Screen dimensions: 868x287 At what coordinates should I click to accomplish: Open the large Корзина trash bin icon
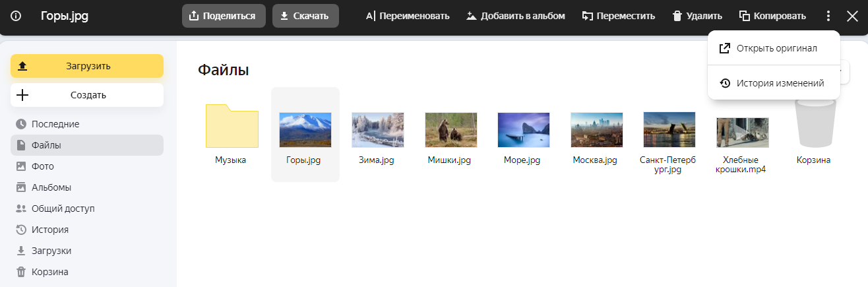(813, 124)
